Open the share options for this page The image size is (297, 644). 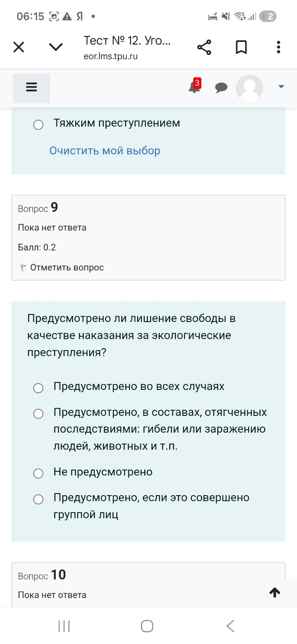click(x=204, y=47)
